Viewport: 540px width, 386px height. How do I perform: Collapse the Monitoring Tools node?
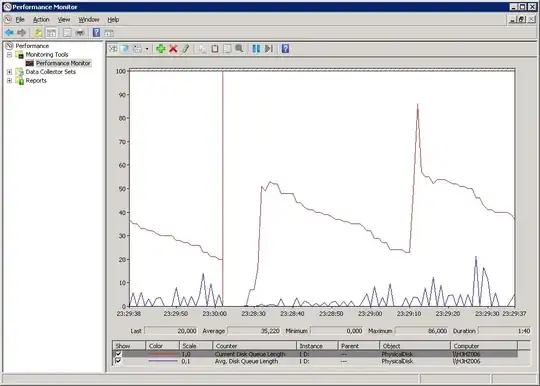coord(9,54)
